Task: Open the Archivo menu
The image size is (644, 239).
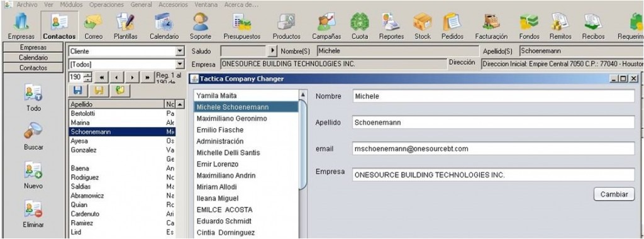Action: pyautogui.click(x=27, y=5)
